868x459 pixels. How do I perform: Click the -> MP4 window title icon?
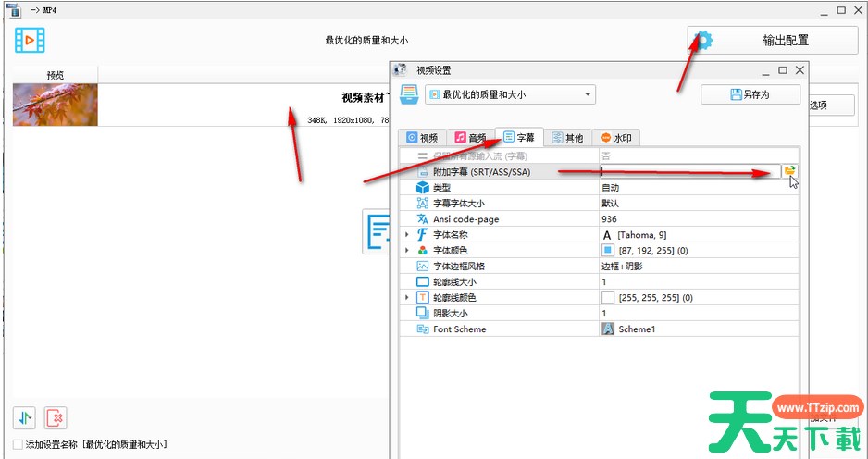point(16,10)
